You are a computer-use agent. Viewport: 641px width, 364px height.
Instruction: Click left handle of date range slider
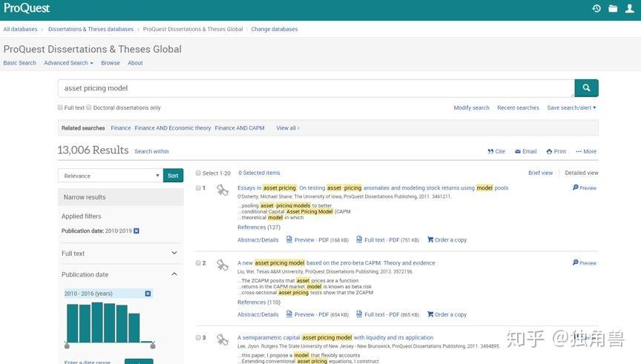[x=67, y=346]
